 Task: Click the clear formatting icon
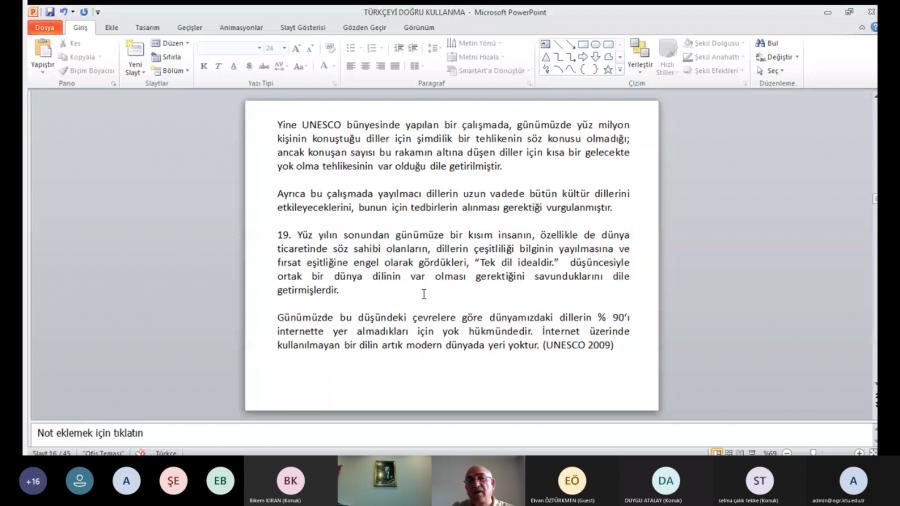[x=332, y=47]
